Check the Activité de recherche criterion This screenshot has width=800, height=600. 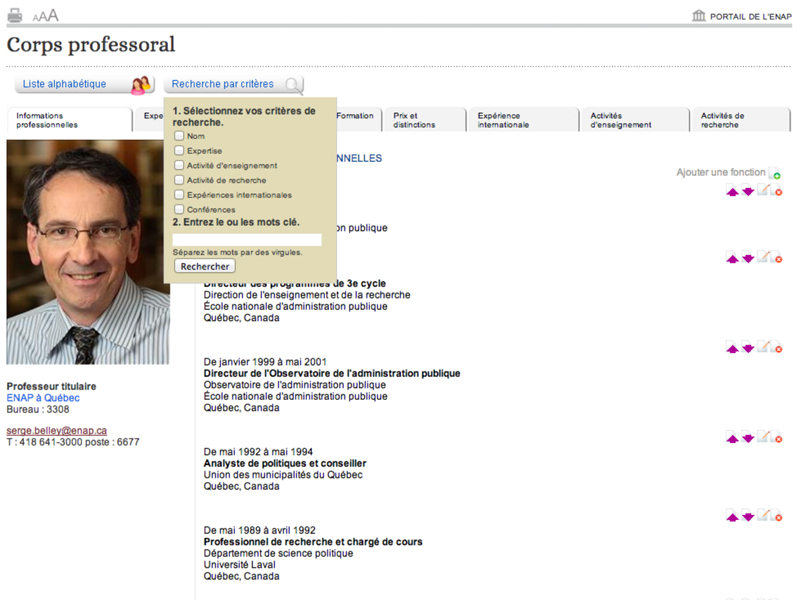tap(179, 180)
